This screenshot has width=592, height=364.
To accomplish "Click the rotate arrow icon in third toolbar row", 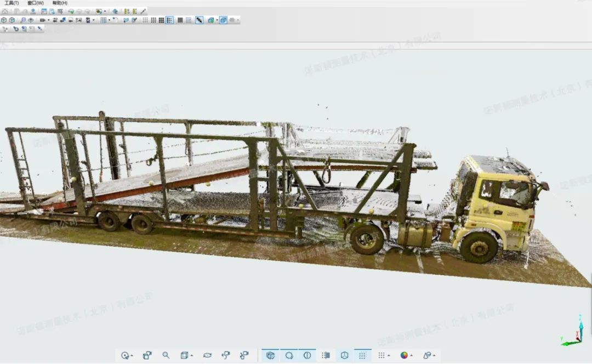I will coord(15,29).
